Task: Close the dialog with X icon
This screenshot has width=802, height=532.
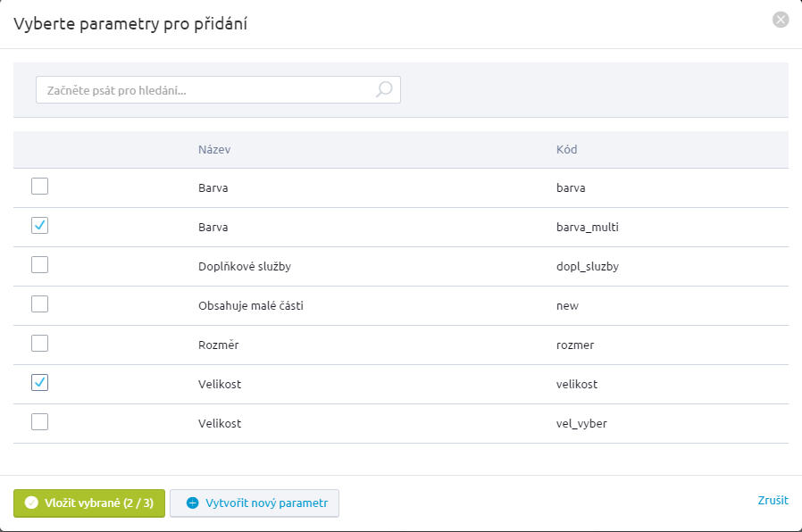Action: pos(781,20)
